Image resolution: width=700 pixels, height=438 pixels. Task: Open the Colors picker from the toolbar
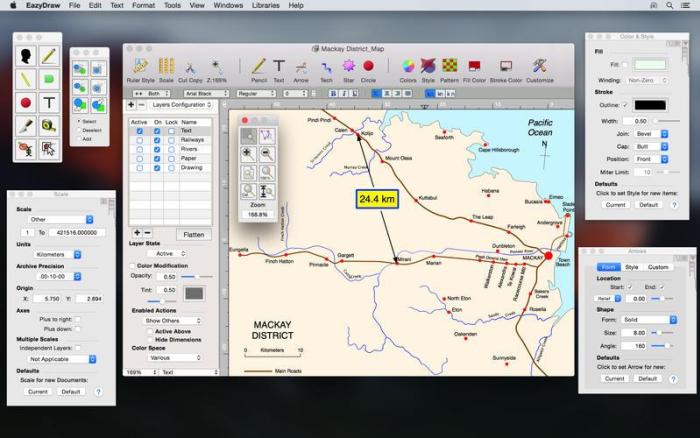pyautogui.click(x=408, y=67)
